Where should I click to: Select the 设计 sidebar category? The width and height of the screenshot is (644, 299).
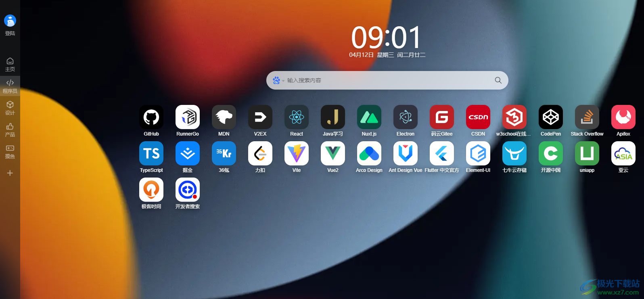tap(10, 108)
